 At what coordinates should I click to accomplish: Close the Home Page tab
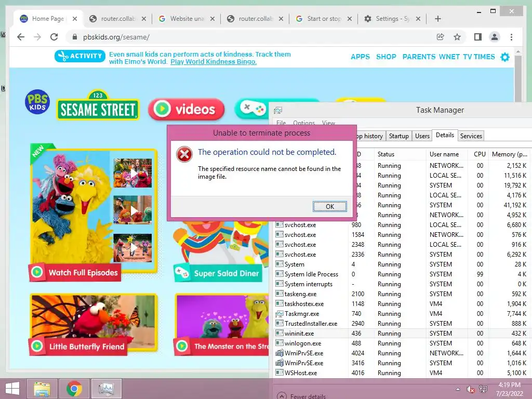(x=75, y=19)
